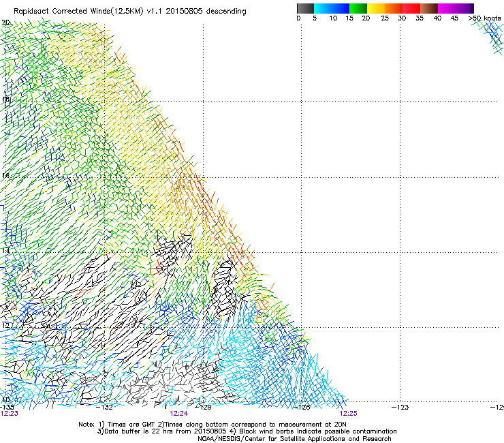Click latitude axis label '14'
Screen dimensions: 504x443
click(5, 250)
